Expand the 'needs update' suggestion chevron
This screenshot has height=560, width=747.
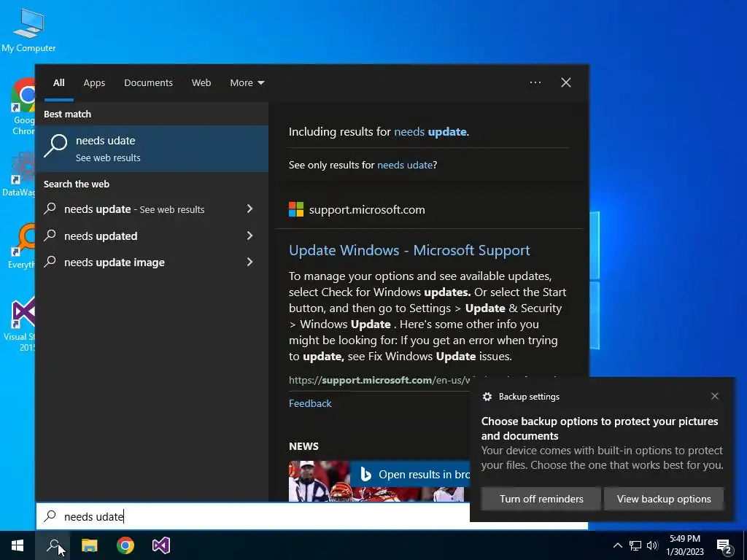pyautogui.click(x=249, y=209)
